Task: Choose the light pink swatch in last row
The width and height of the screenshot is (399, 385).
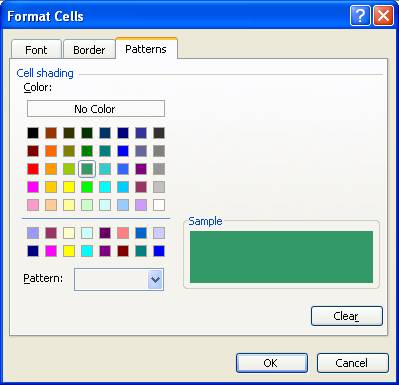Action: point(33,205)
